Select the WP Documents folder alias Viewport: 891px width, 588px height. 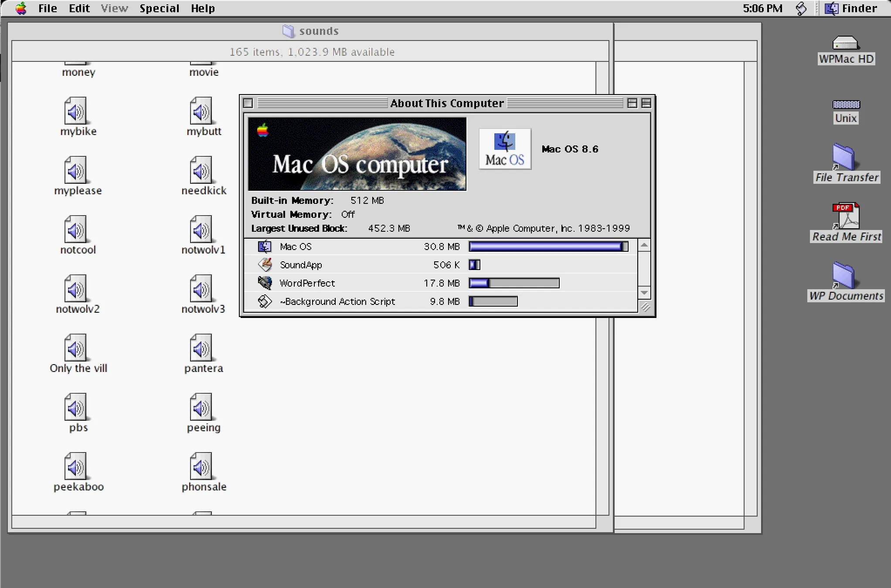coord(846,275)
